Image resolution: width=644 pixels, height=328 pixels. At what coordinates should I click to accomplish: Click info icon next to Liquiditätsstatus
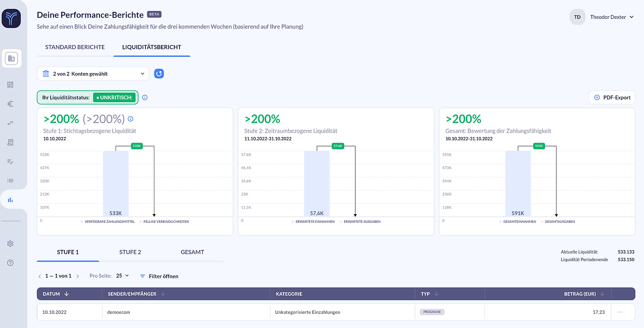point(145,98)
